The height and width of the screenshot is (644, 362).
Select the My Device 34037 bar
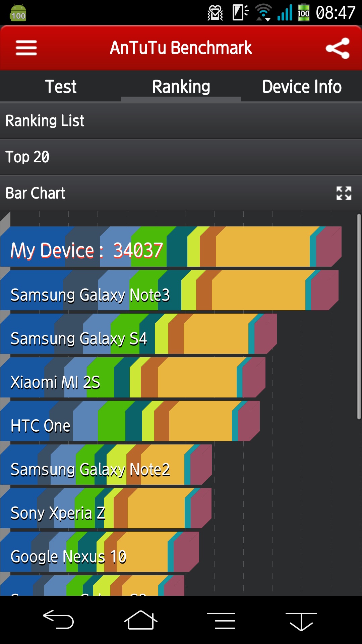[171, 247]
